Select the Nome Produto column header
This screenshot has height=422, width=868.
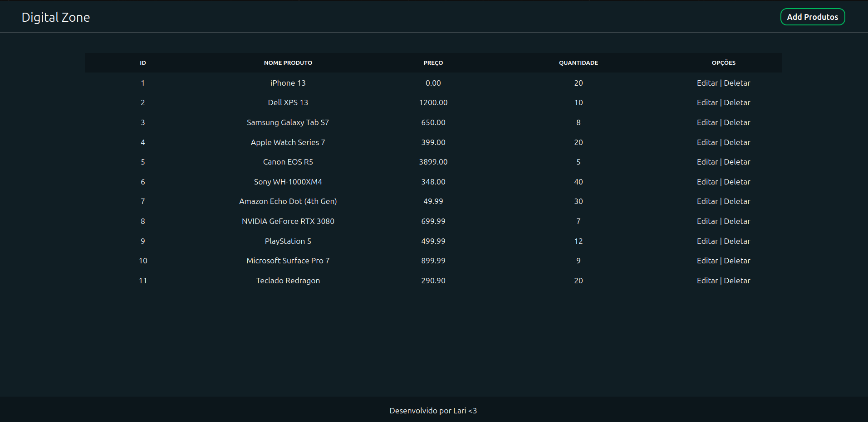click(x=288, y=63)
